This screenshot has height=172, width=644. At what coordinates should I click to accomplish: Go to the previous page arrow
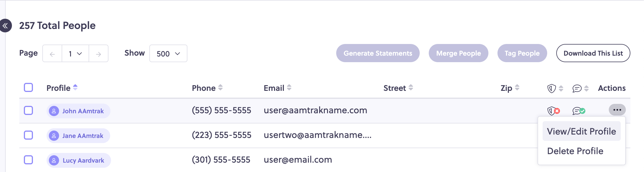52,54
